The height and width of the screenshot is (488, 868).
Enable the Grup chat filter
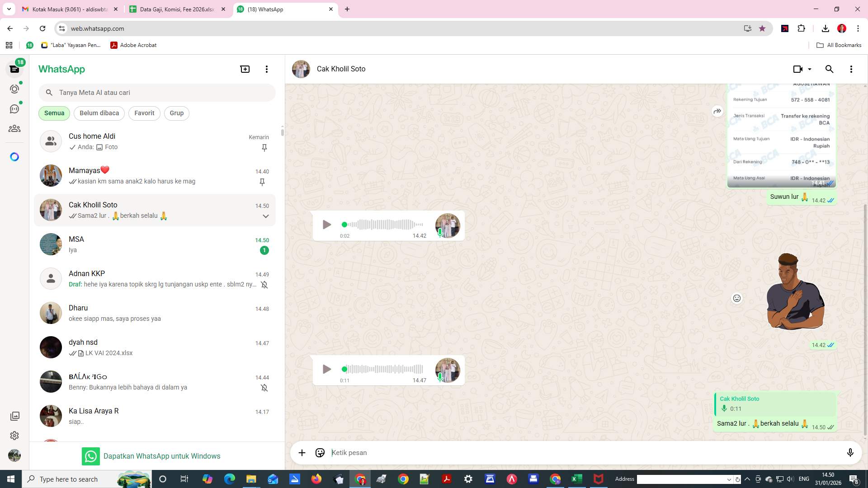pyautogui.click(x=176, y=113)
